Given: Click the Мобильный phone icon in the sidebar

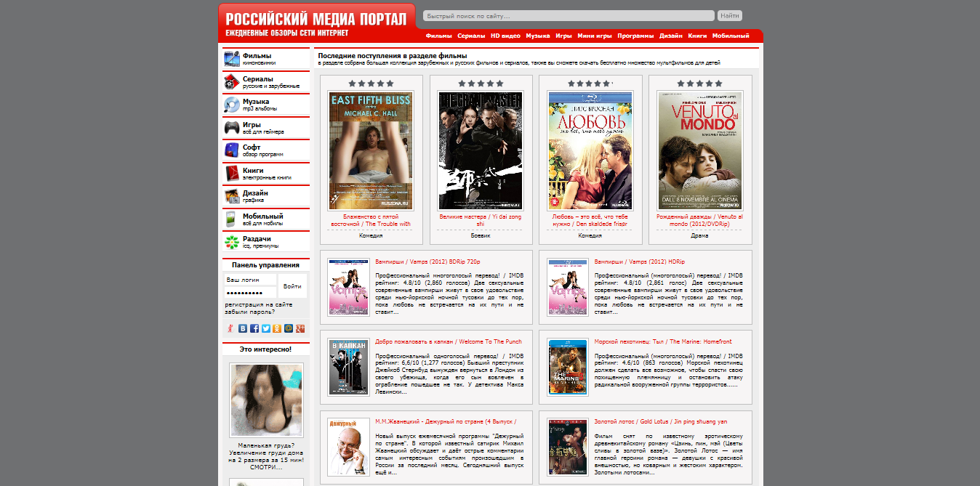Looking at the screenshot, I should pos(232,219).
